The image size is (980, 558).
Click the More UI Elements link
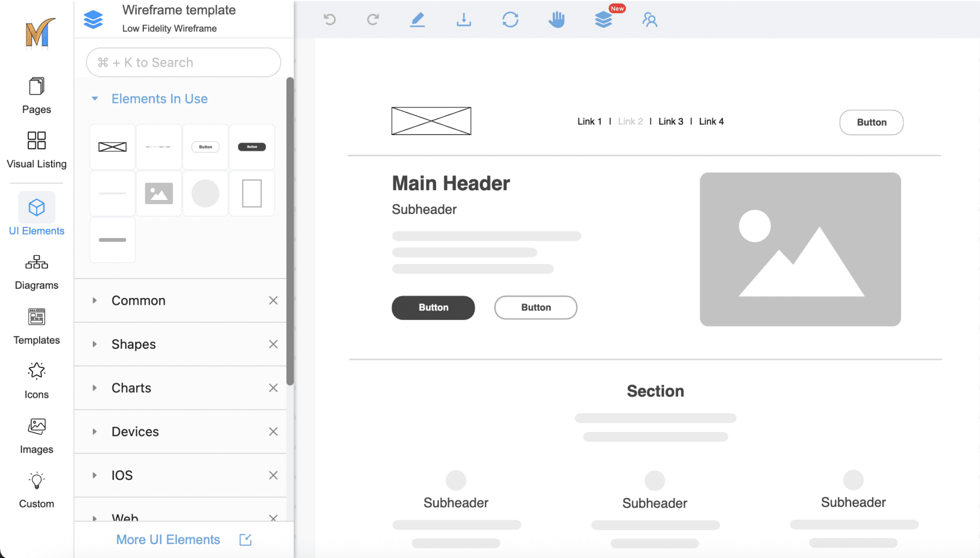168,539
